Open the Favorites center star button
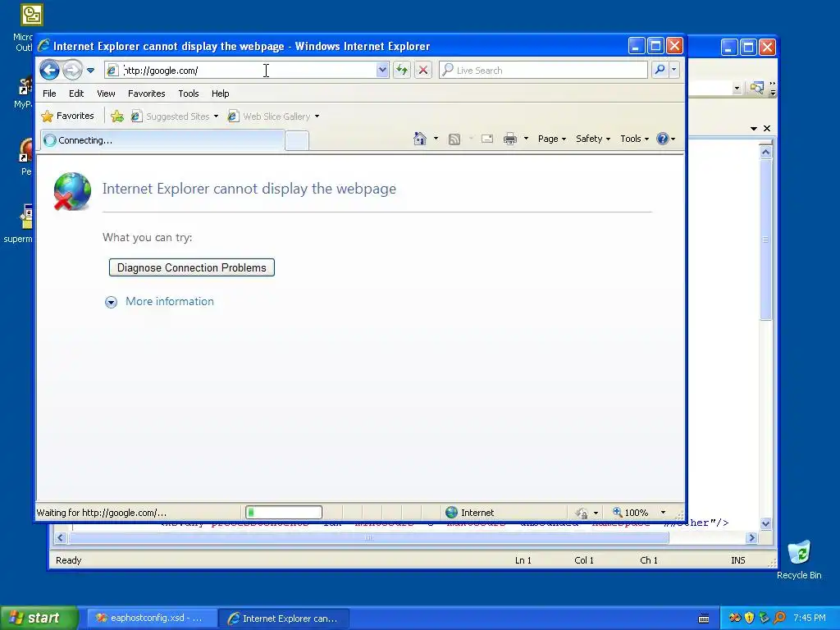840x630 pixels. pyautogui.click(x=68, y=116)
